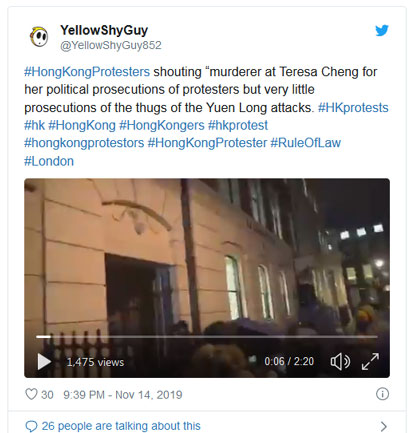Play the embedded video

coord(44,362)
